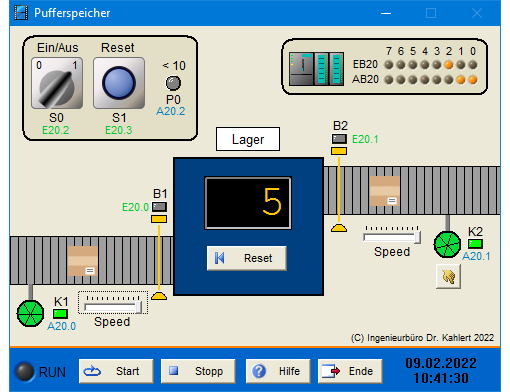Toggle the S0 Ein/Aus rotary switch
The width and height of the screenshot is (510, 392).
pyautogui.click(x=57, y=83)
